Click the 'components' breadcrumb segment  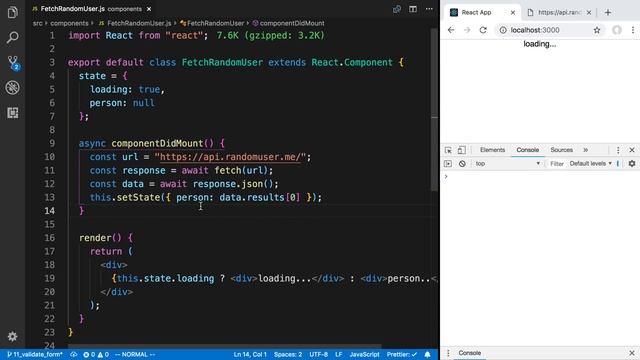coord(69,23)
